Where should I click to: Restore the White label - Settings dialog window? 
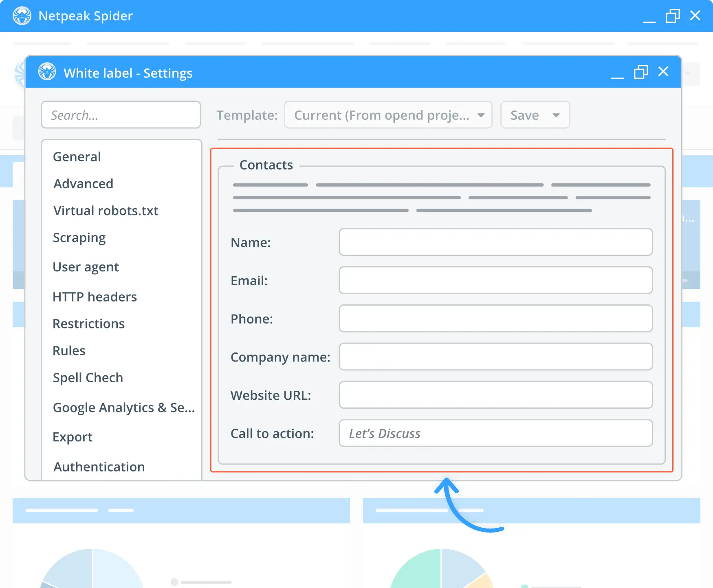click(x=641, y=72)
